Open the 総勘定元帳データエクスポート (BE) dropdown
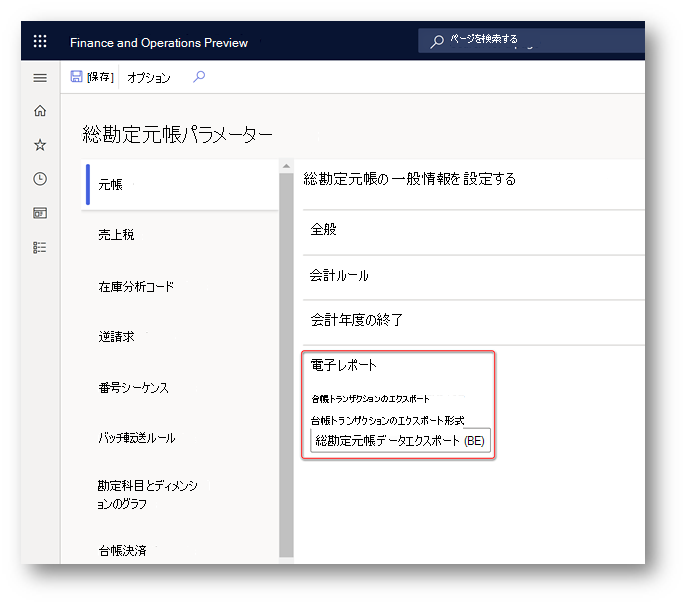 click(x=400, y=440)
